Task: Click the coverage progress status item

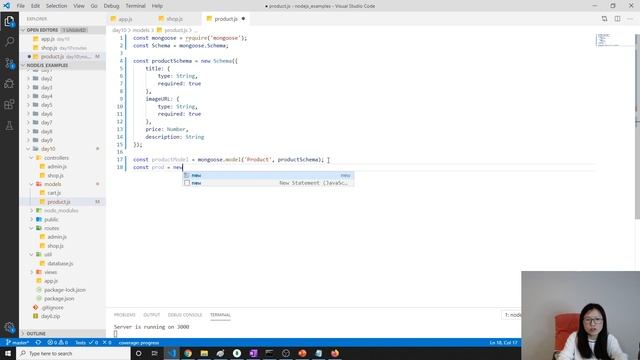Action: pyautogui.click(x=139, y=342)
